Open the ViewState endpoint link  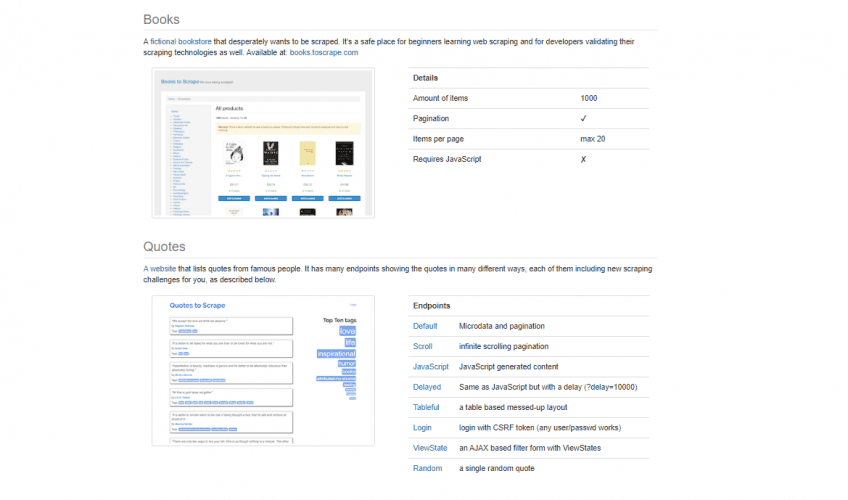click(430, 448)
